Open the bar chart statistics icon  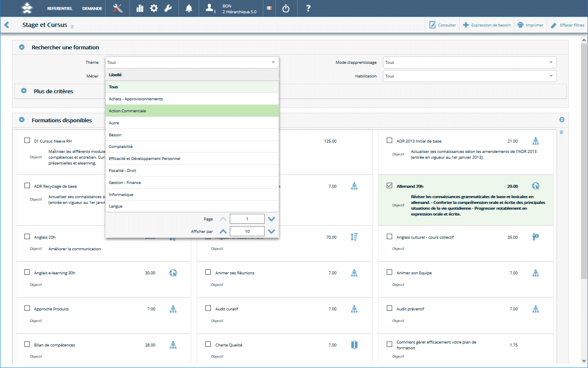coord(140,8)
